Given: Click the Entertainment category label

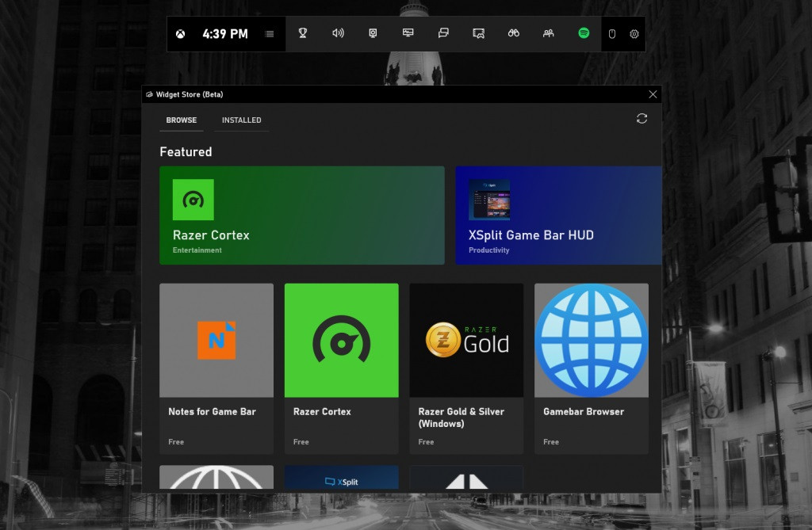Looking at the screenshot, I should pos(197,250).
